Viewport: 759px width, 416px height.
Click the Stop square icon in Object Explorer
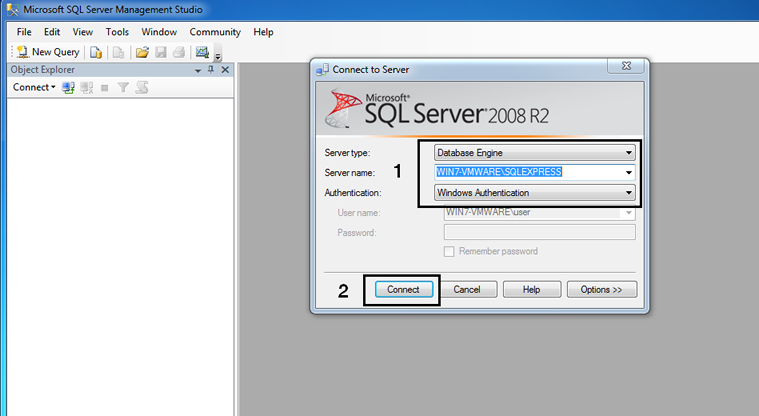coord(105,88)
